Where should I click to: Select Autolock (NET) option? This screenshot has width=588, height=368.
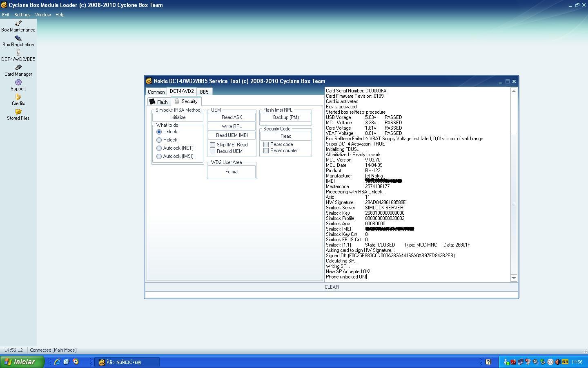[159, 148]
